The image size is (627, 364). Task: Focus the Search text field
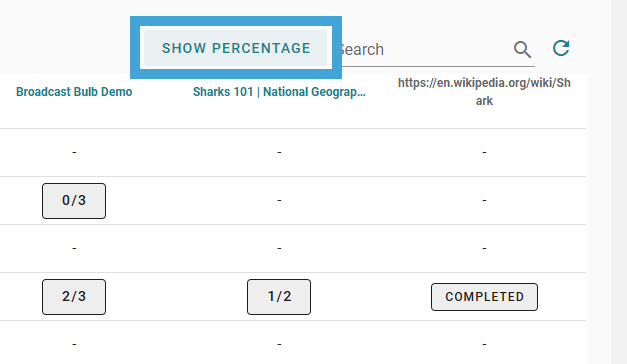coord(425,50)
